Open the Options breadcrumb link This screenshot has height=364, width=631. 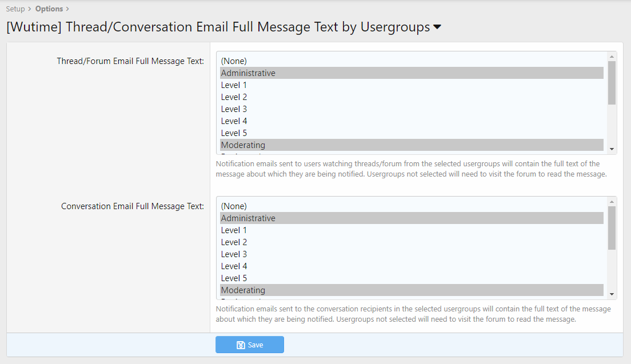[x=49, y=9]
